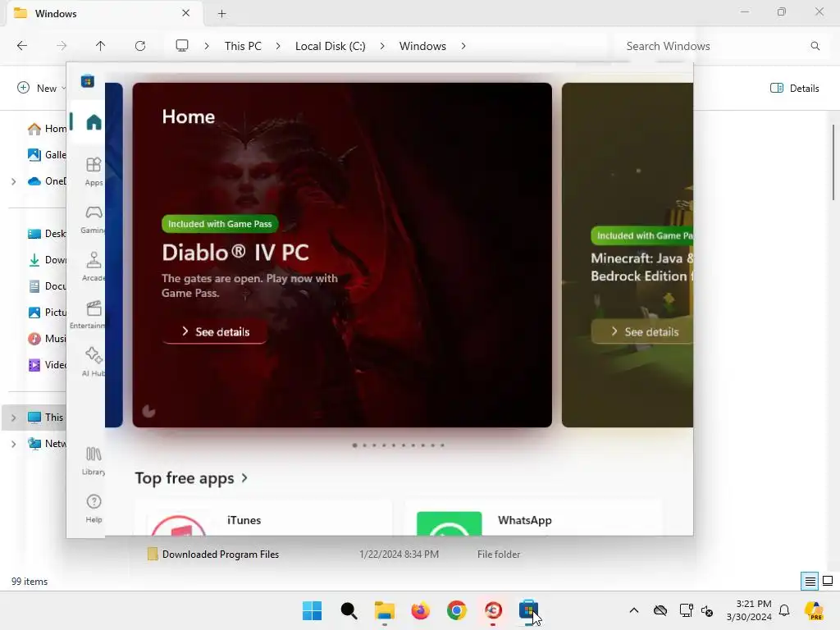Click the search magnifier in Explorer
The width and height of the screenshot is (840, 630).
click(815, 46)
